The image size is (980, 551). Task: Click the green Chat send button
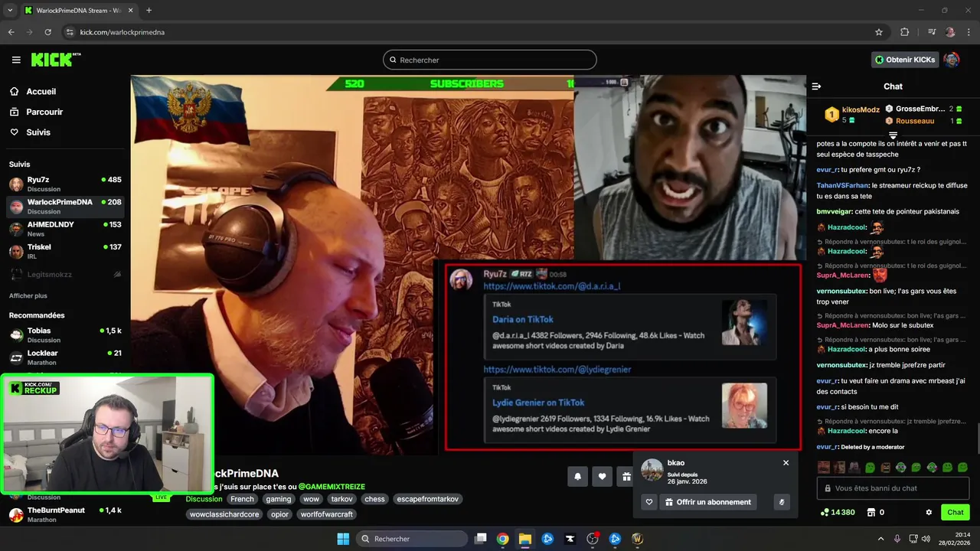pos(955,512)
